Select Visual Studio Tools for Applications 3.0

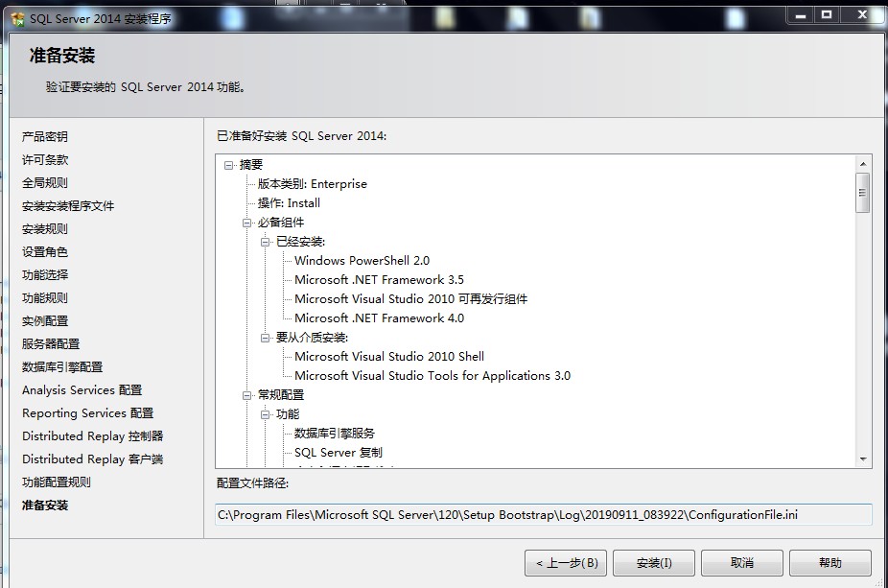tap(432, 376)
